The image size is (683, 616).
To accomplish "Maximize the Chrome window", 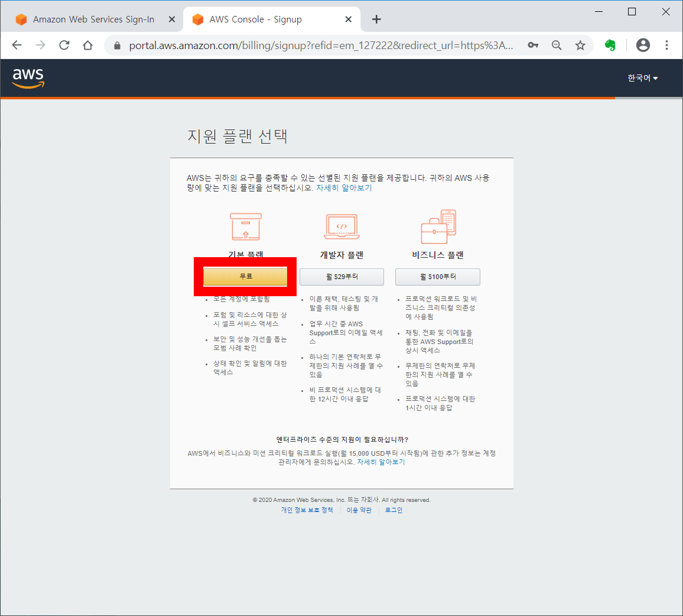I will [x=632, y=12].
